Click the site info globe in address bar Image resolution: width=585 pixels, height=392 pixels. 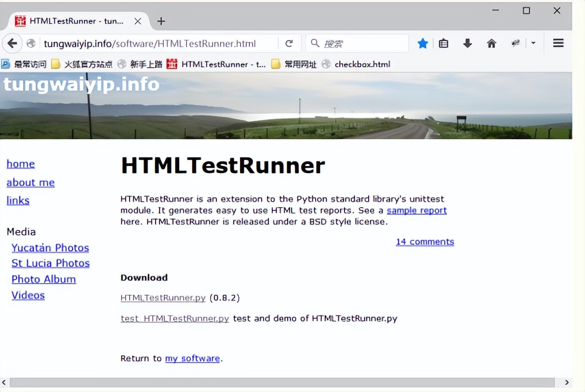tap(31, 43)
